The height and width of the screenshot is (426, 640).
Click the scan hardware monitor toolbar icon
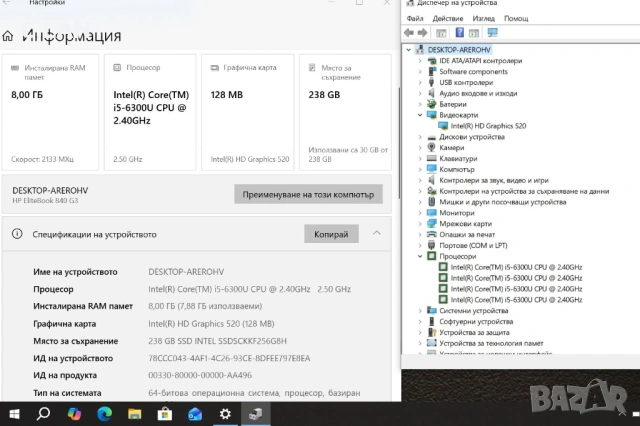click(493, 33)
